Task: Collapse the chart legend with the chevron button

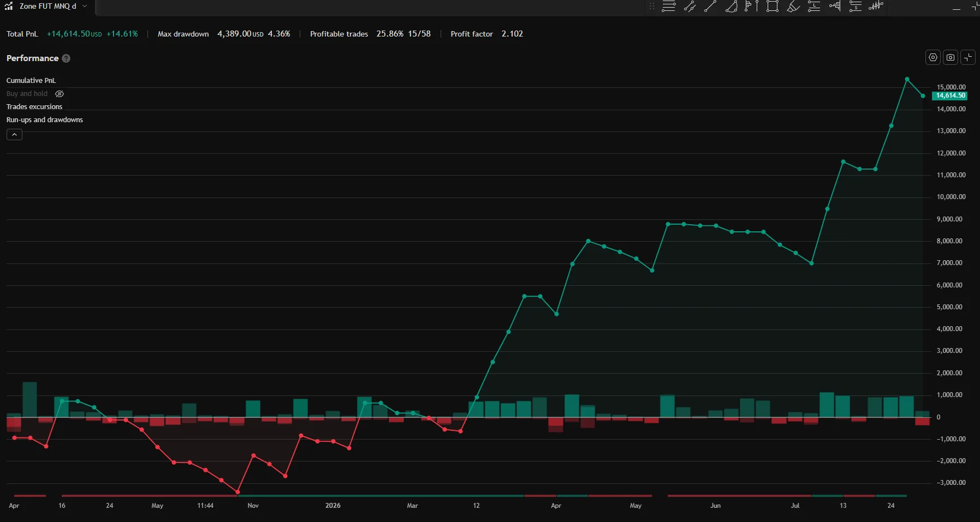Action: pos(14,134)
